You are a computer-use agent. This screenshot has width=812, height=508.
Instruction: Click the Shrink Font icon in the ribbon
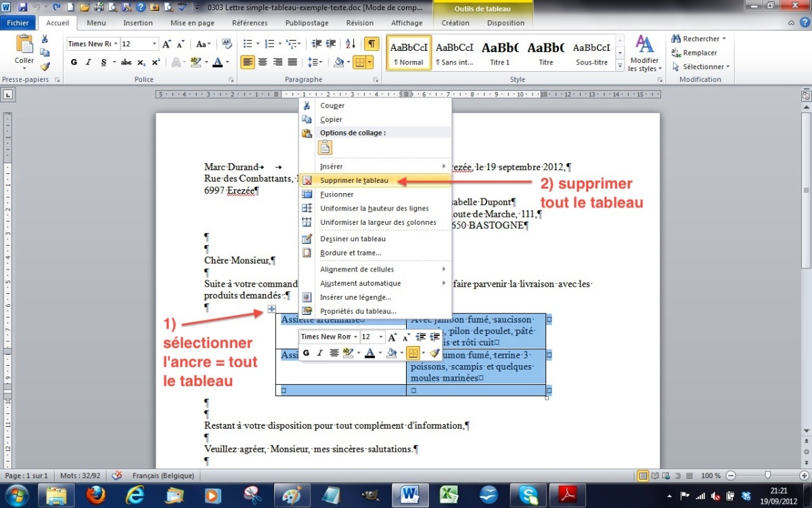tap(181, 44)
